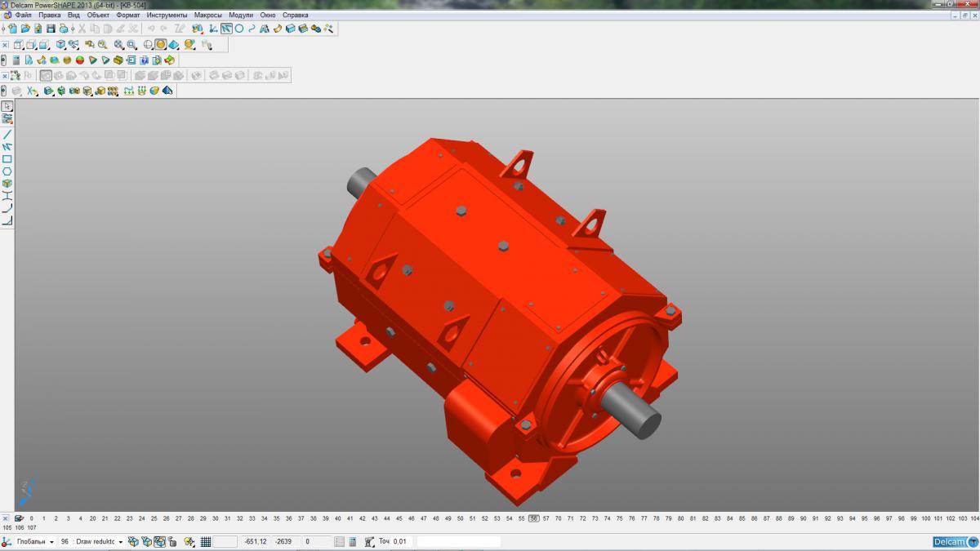Screen dimensions: 980x551
Task: Click the angled chamfer tool at the bottom of the left toolbar
Action: (7, 220)
